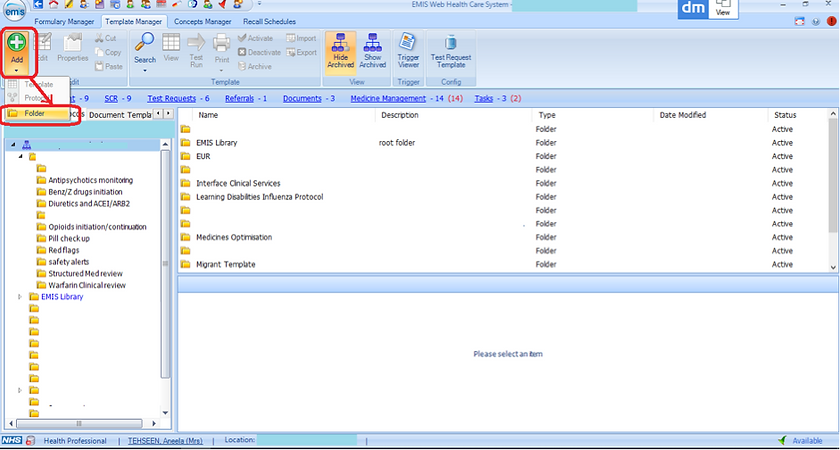Click the organisation icon at tree root
Screen dimensions: 840x450
click(x=26, y=145)
